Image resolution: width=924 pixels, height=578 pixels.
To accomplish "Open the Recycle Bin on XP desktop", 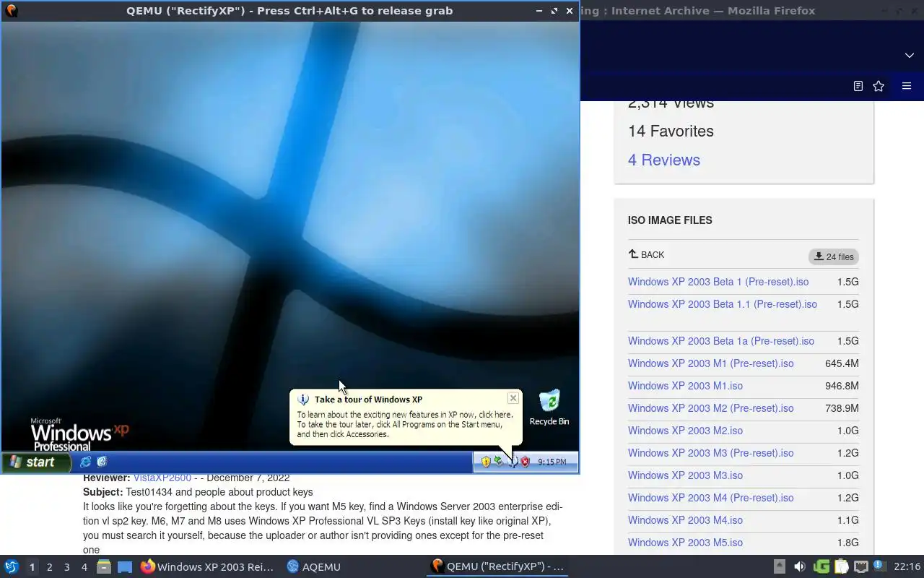I will point(549,408).
